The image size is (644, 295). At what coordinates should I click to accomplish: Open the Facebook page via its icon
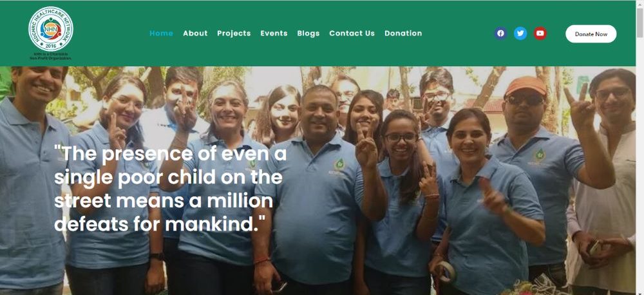[500, 33]
